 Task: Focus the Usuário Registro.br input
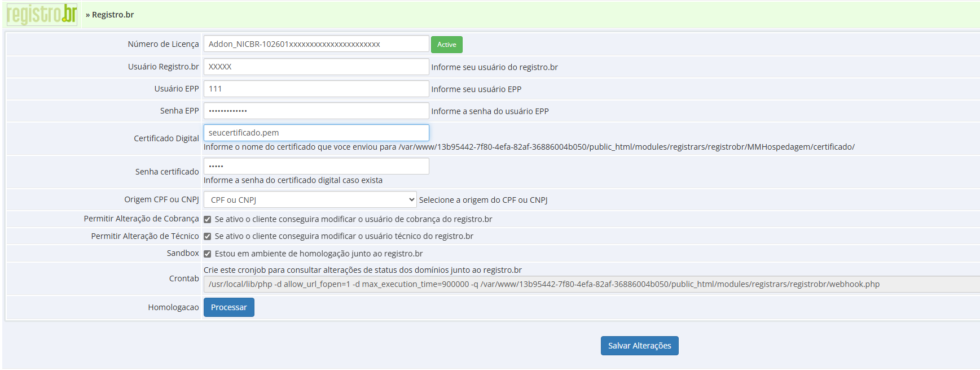point(316,67)
